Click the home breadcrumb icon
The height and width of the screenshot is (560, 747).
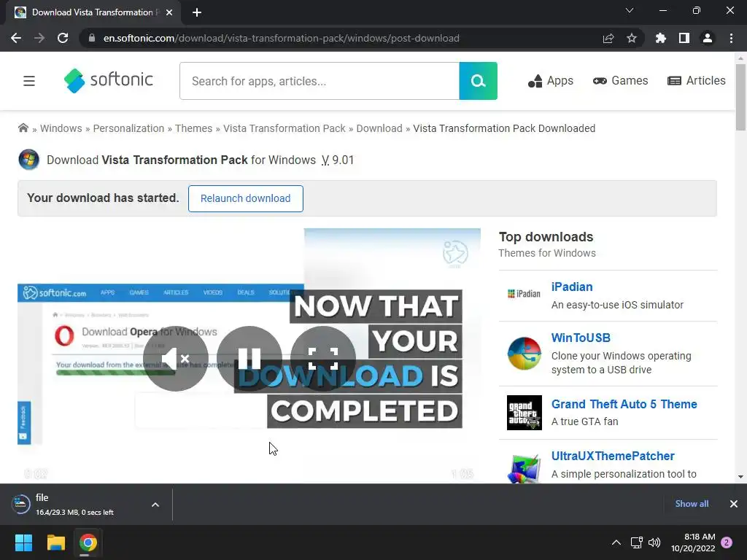23,128
